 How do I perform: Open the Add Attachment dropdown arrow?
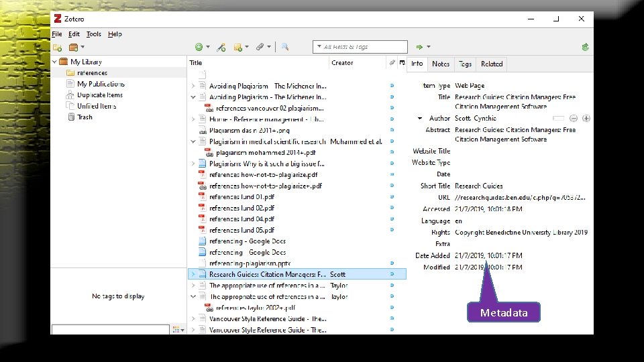[x=269, y=47]
